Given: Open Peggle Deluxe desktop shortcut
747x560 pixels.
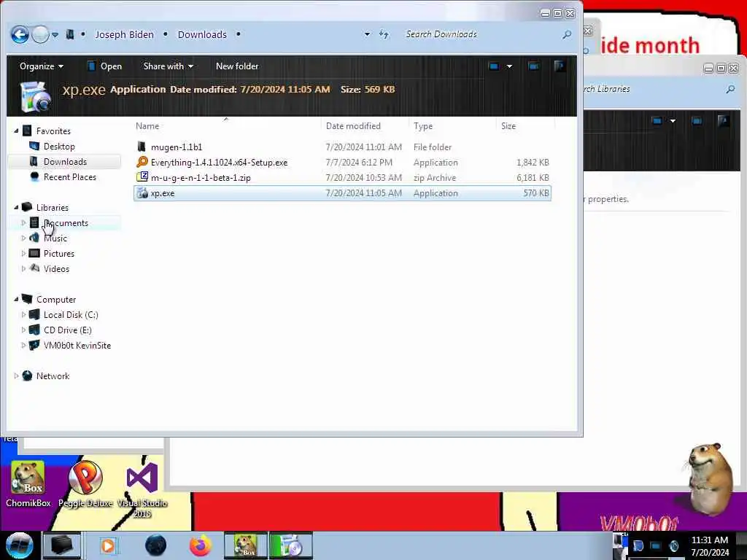Looking at the screenshot, I should [x=85, y=484].
